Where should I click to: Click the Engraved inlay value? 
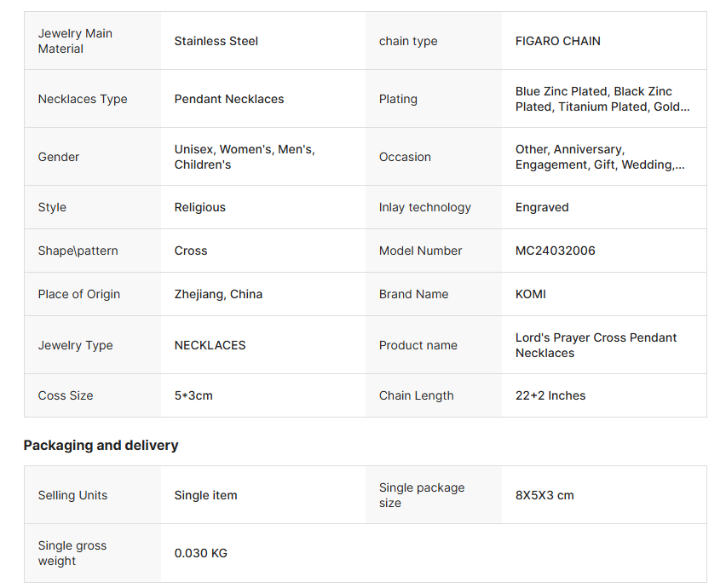point(541,207)
